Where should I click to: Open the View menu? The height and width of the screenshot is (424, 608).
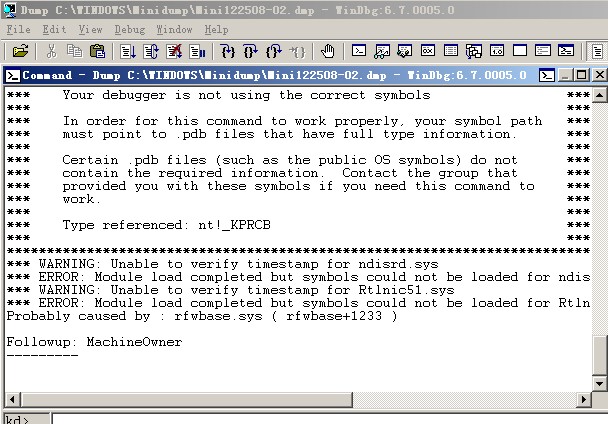[90, 29]
